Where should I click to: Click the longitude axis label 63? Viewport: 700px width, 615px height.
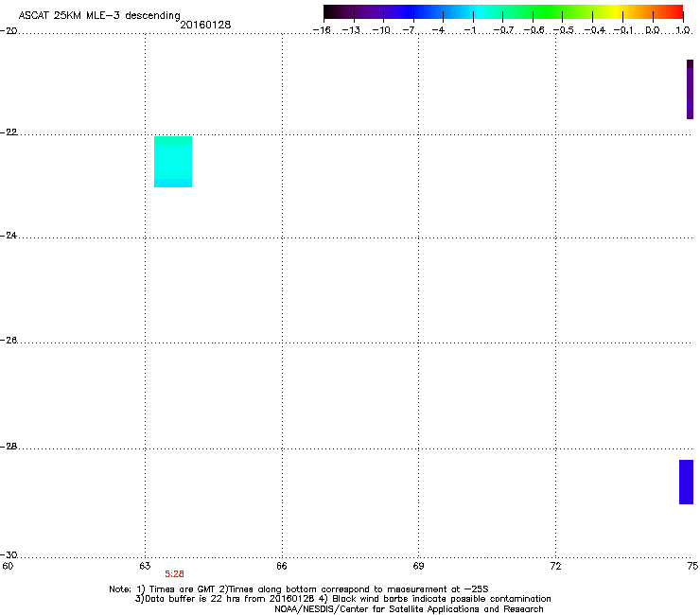point(145,567)
